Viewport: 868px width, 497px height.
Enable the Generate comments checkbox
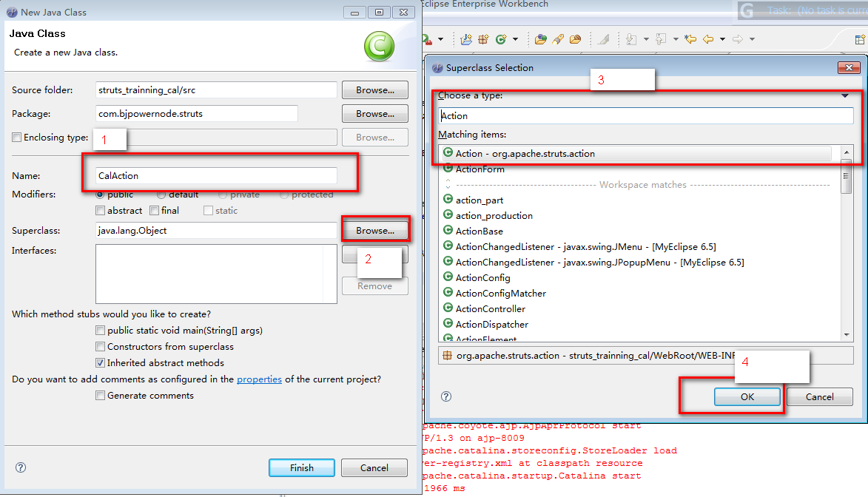(100, 395)
